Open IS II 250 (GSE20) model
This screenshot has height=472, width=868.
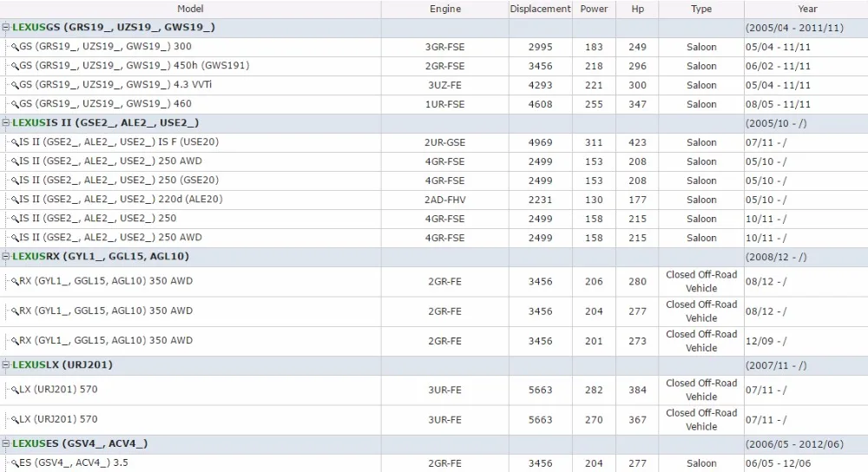click(119, 180)
